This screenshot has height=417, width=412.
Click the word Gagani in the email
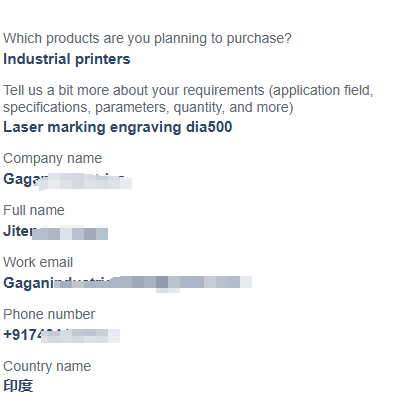tap(28, 283)
